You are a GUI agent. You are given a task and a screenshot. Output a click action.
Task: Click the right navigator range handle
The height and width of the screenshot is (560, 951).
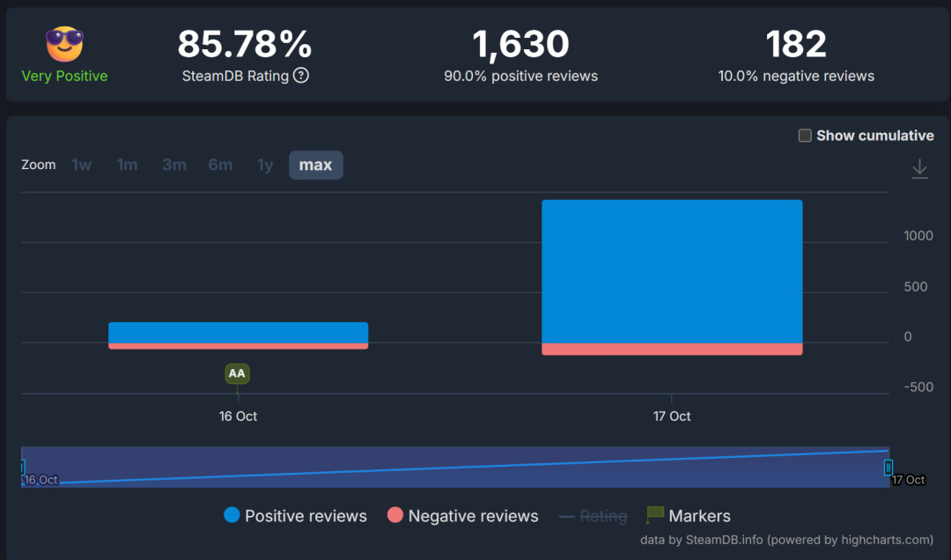click(x=888, y=468)
